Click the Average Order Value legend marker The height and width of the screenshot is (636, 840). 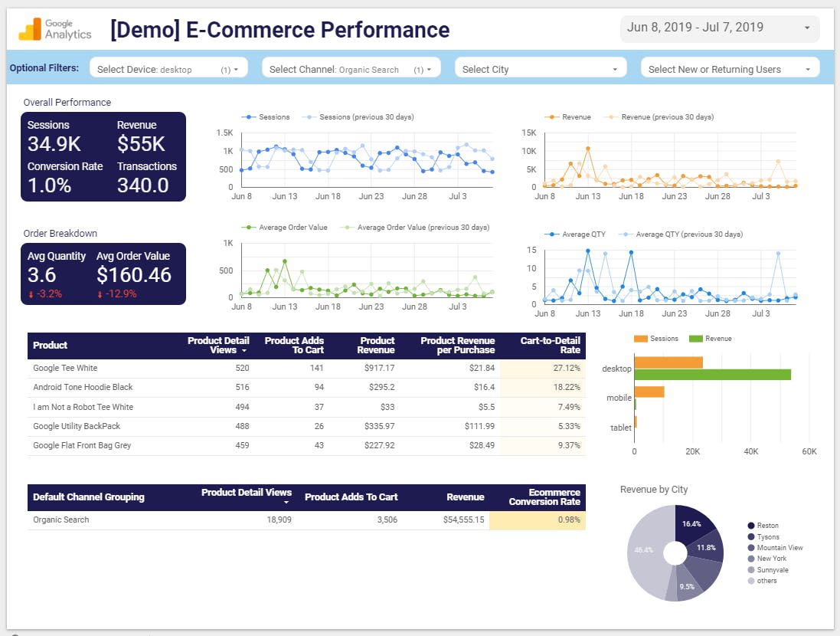pos(248,228)
